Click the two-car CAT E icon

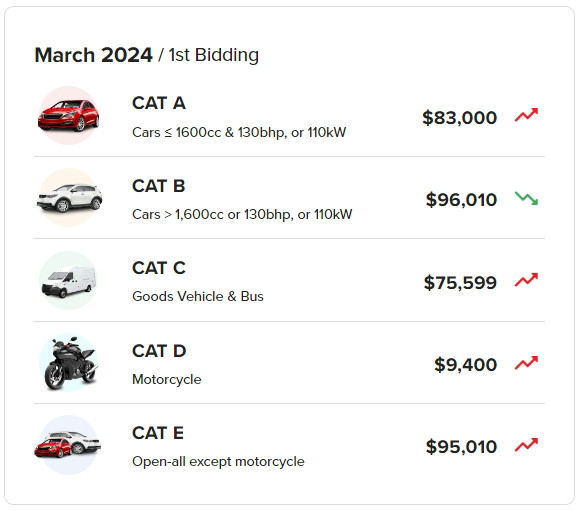pyautogui.click(x=68, y=445)
